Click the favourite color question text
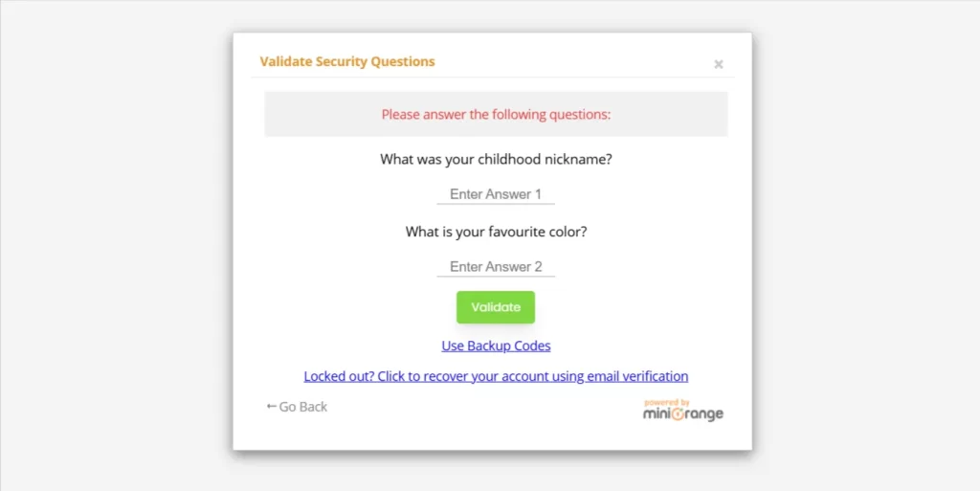 point(496,232)
